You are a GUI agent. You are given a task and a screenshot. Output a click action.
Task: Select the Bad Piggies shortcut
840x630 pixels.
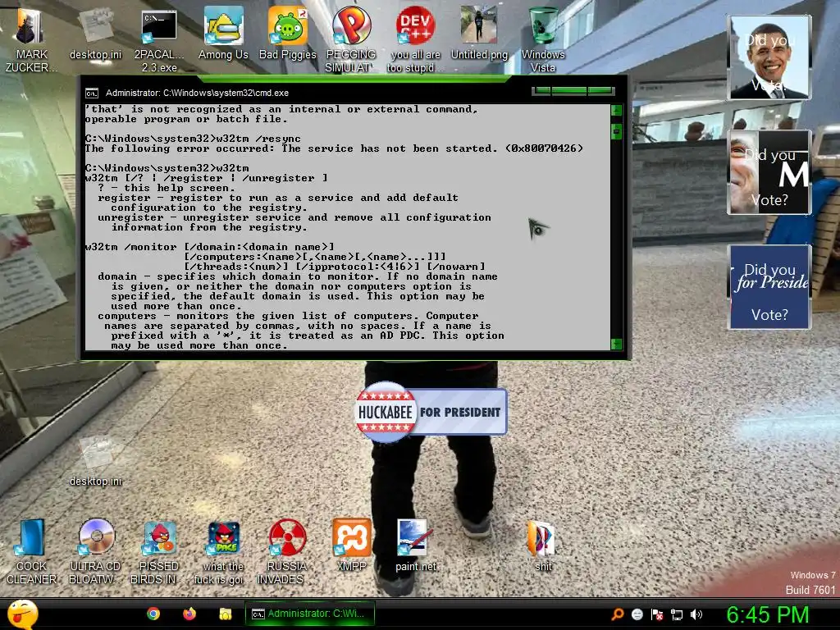288,33
